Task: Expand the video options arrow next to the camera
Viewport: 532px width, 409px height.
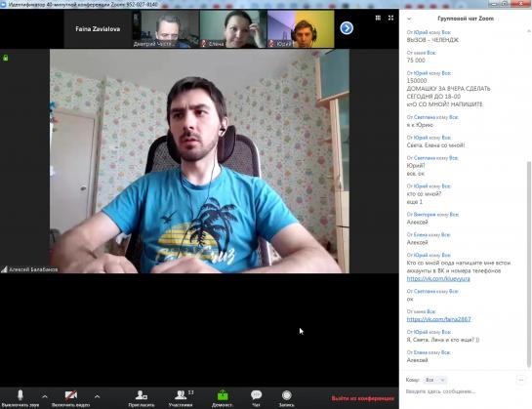Action: [97, 396]
